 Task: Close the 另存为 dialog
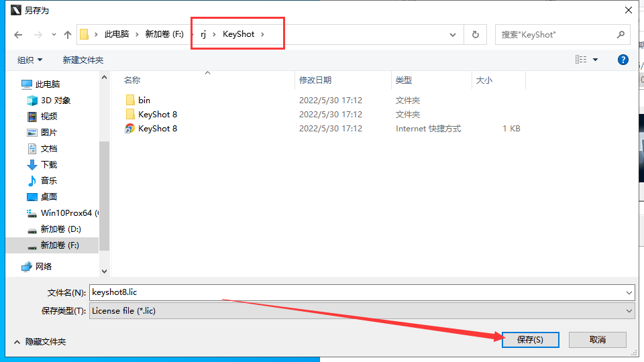tap(629, 10)
